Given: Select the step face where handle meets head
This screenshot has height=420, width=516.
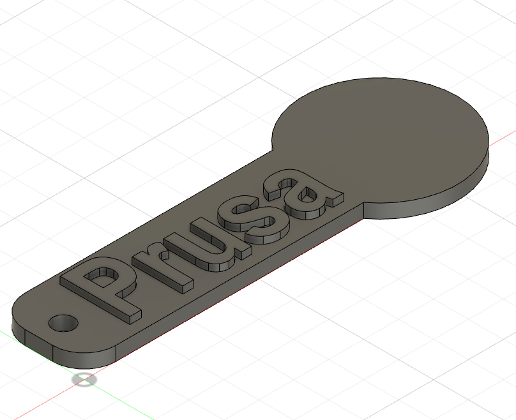Looking at the screenshot, I should [x=363, y=209].
